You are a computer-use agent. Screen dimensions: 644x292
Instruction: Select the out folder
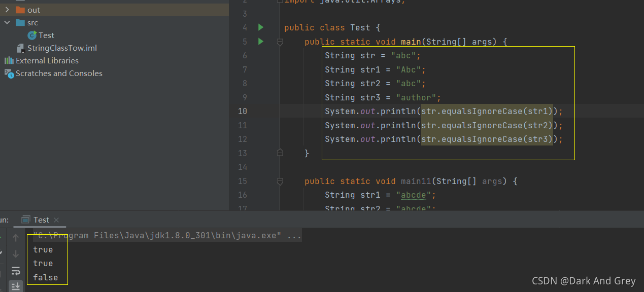pos(33,10)
